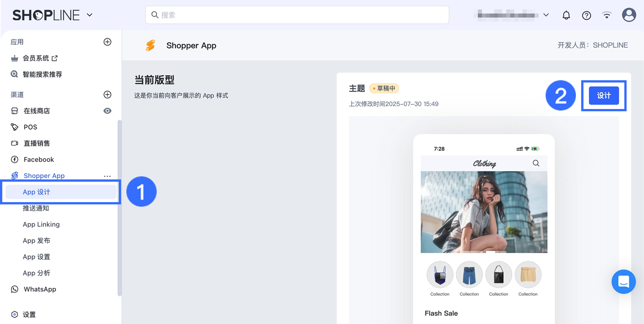Click the 草稿中 status badge

pyautogui.click(x=384, y=88)
